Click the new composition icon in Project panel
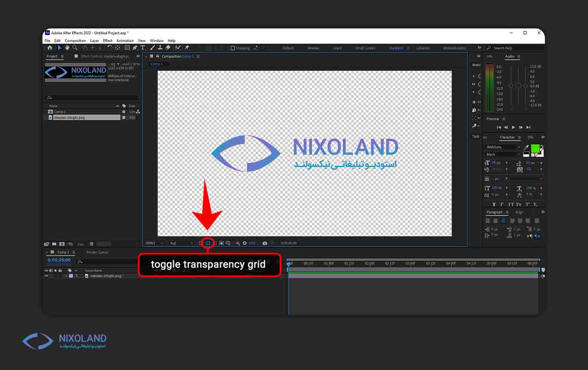588x370 pixels. pos(62,244)
